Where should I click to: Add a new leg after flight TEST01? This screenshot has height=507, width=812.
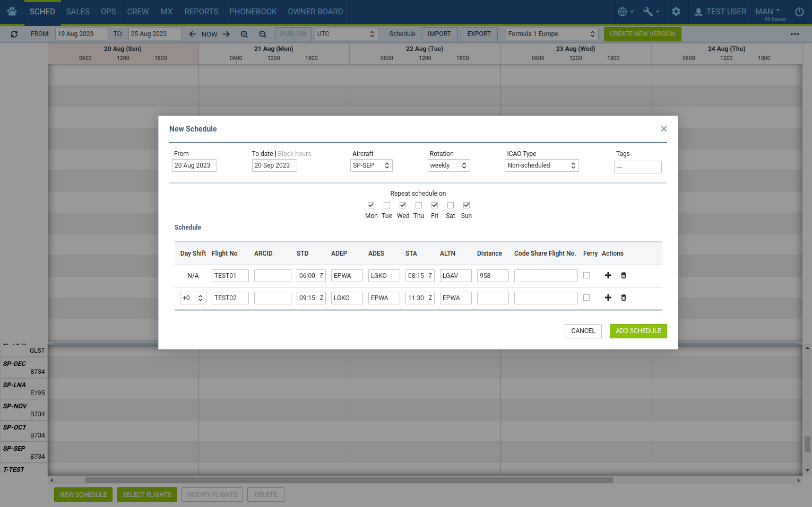click(x=608, y=275)
